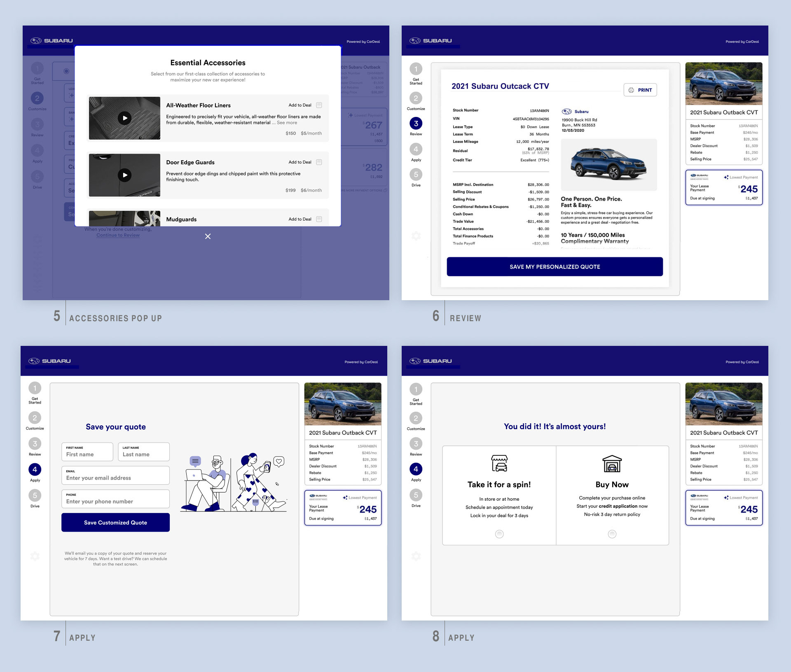Go to step 2 Customize on Review screen
791x672 pixels.
[x=416, y=98]
